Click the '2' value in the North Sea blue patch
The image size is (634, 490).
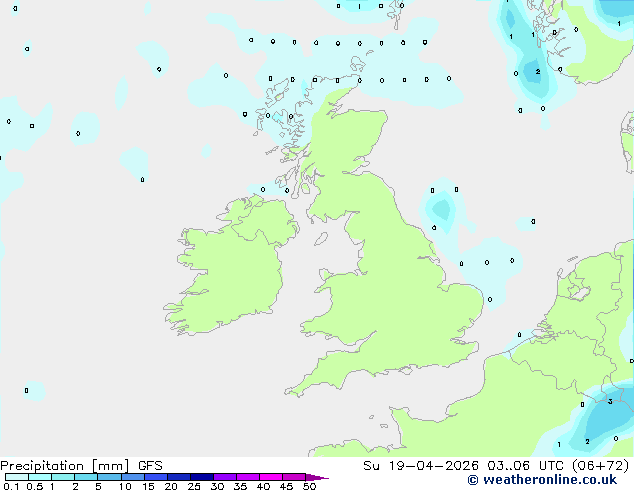click(x=537, y=72)
